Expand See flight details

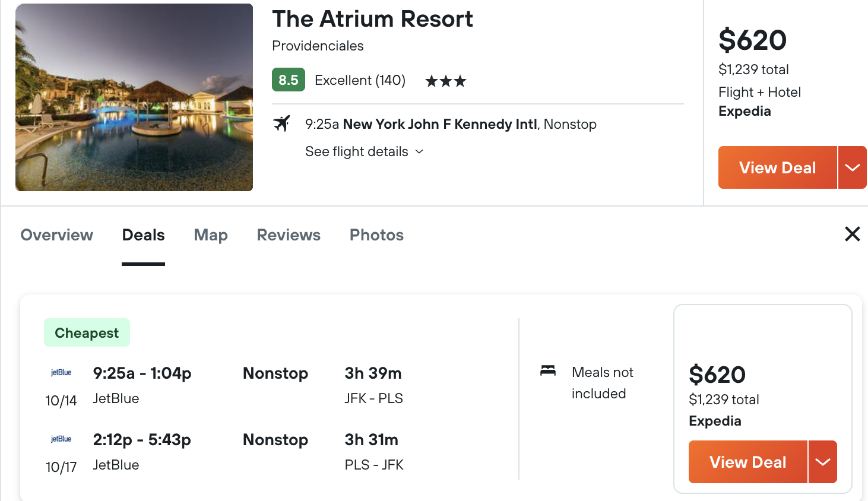[365, 151]
